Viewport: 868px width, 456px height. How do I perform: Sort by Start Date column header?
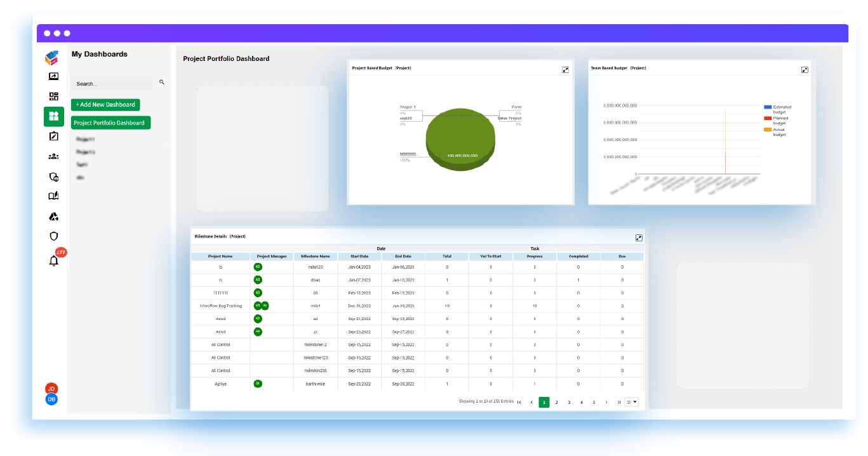359,257
